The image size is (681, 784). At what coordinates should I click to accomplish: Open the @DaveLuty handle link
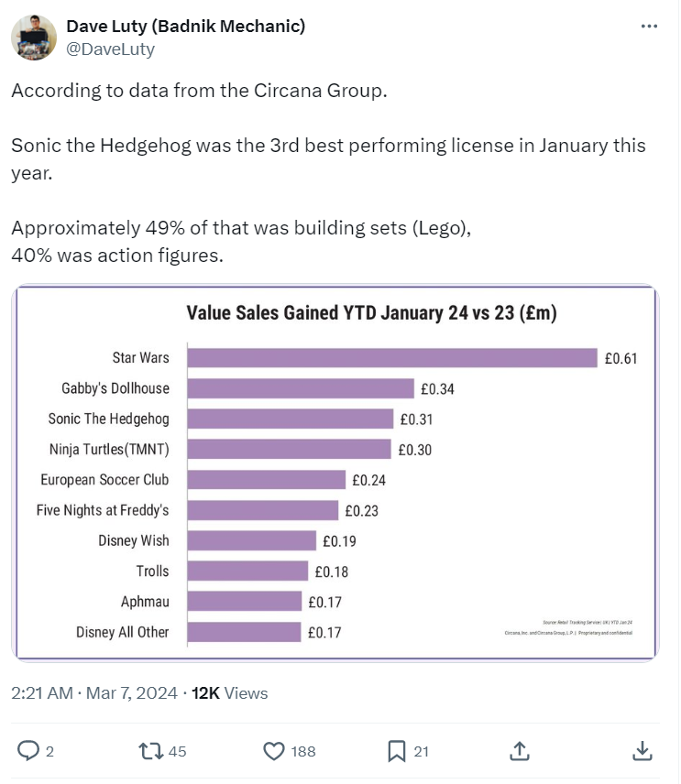tap(111, 49)
